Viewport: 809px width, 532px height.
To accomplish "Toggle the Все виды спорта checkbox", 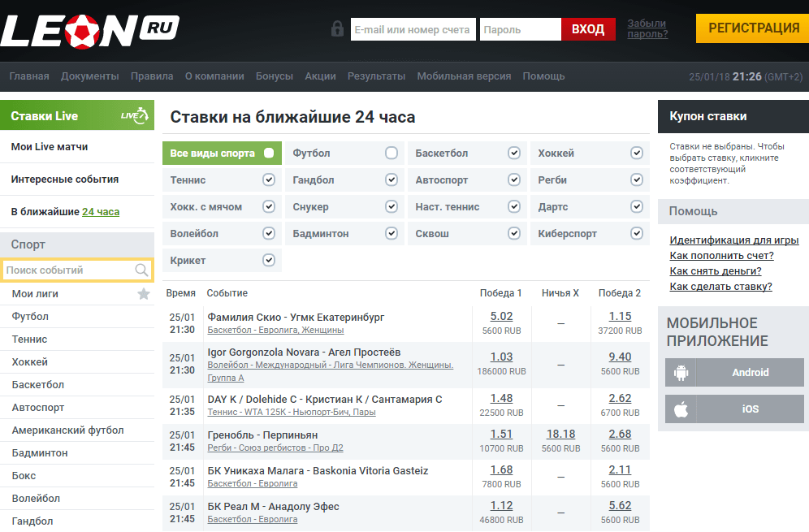I will click(269, 154).
